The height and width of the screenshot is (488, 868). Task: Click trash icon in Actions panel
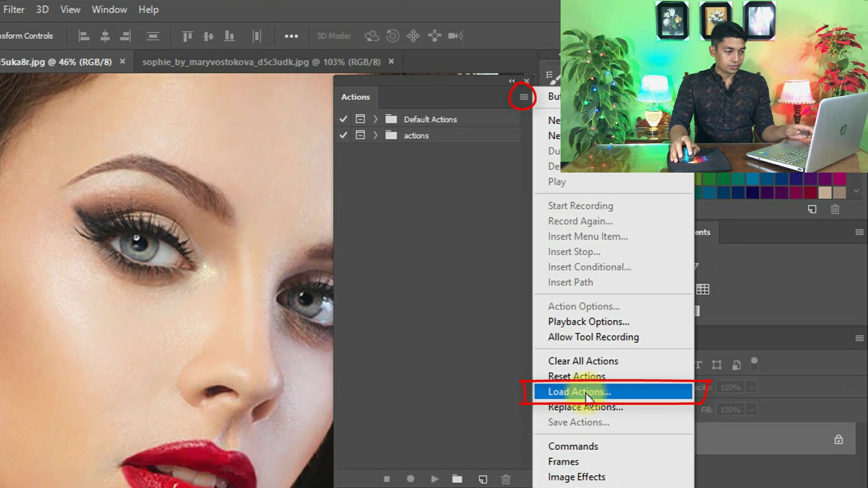[x=506, y=479]
